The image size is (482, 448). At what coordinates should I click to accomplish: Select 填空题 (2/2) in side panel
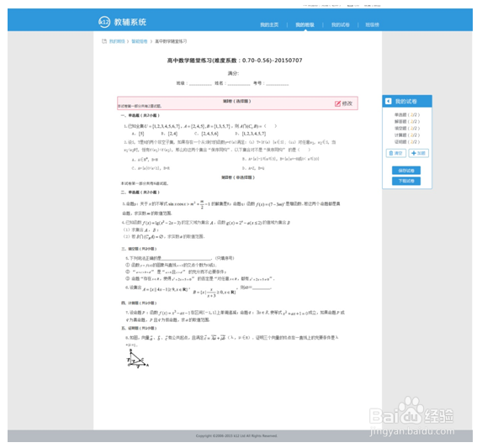pyautogui.click(x=407, y=129)
